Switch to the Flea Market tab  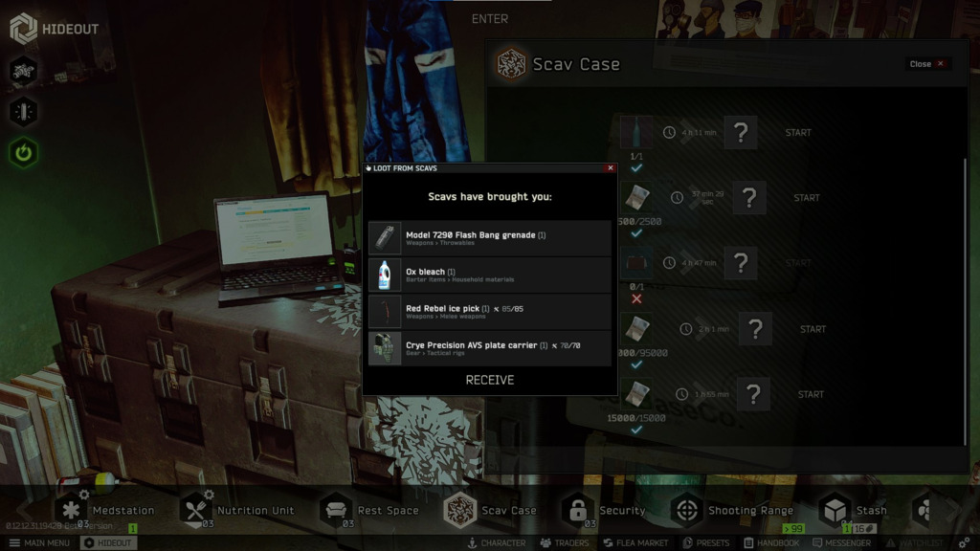[635, 542]
